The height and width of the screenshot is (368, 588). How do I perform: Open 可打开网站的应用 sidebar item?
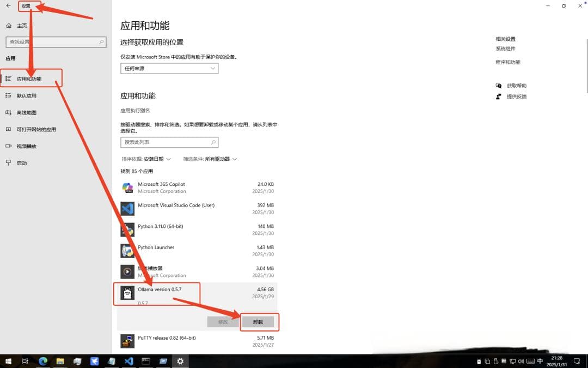(x=36, y=130)
